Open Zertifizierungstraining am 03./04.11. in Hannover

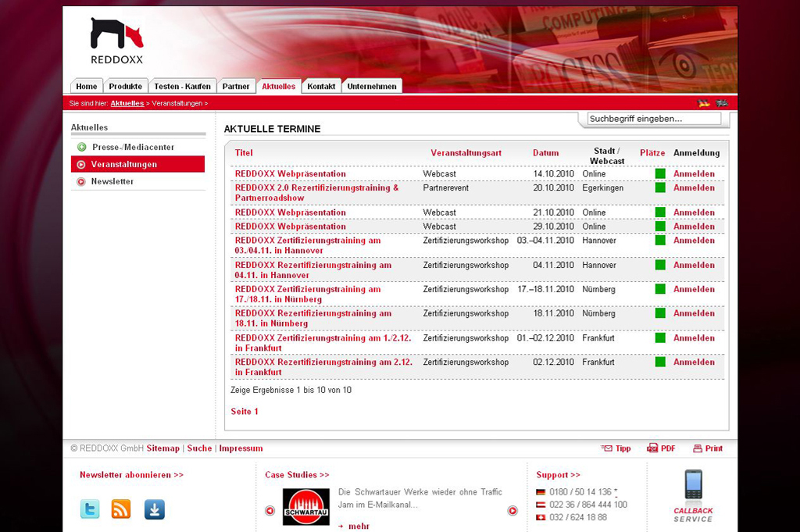pos(308,245)
